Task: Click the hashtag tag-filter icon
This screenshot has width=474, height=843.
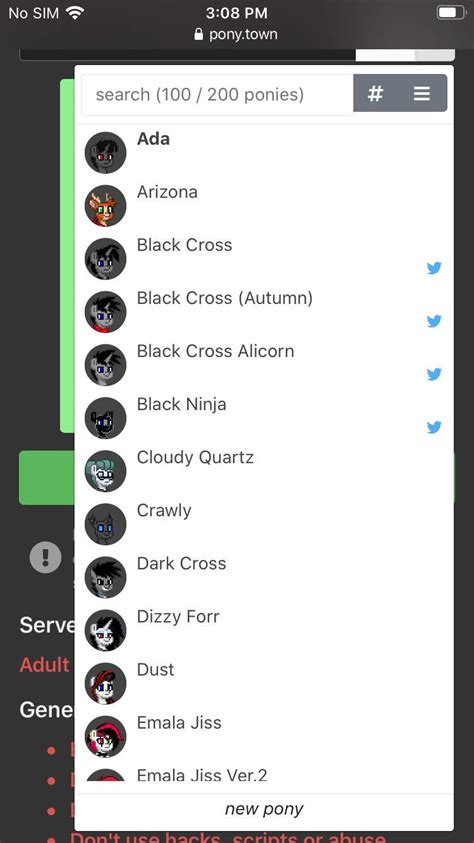Action: point(375,94)
